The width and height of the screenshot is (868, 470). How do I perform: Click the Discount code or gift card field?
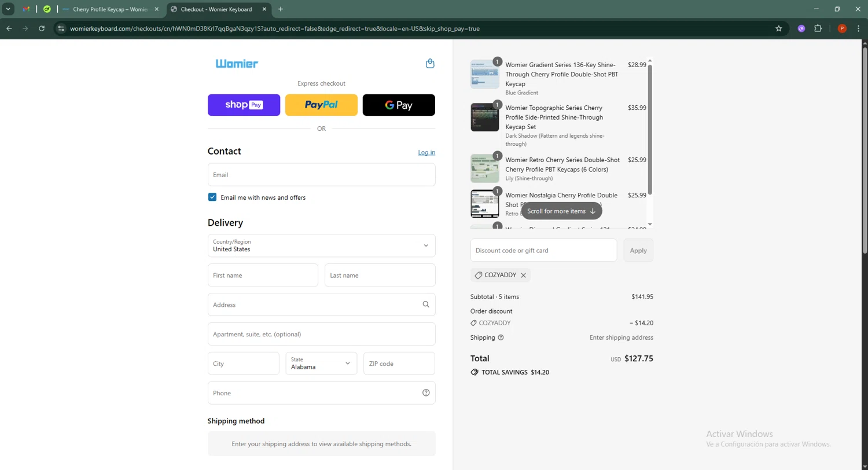[x=543, y=250]
